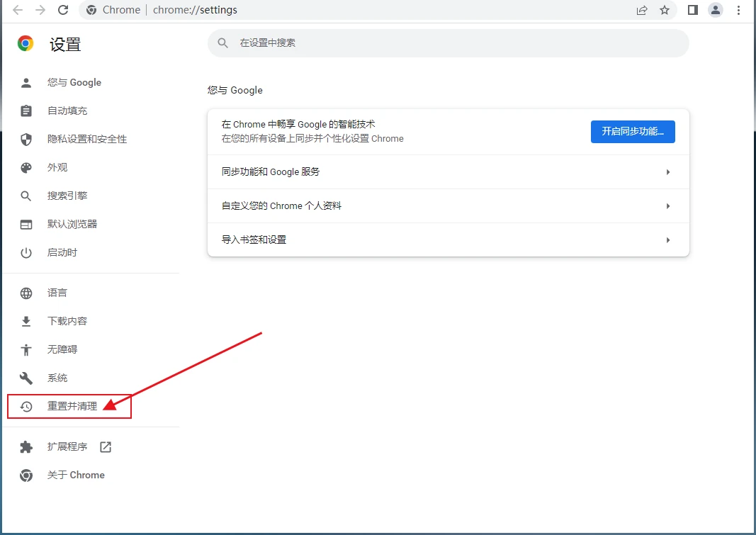
Task: Expand 同步功能和 Google 服务 arrow
Action: coord(667,172)
